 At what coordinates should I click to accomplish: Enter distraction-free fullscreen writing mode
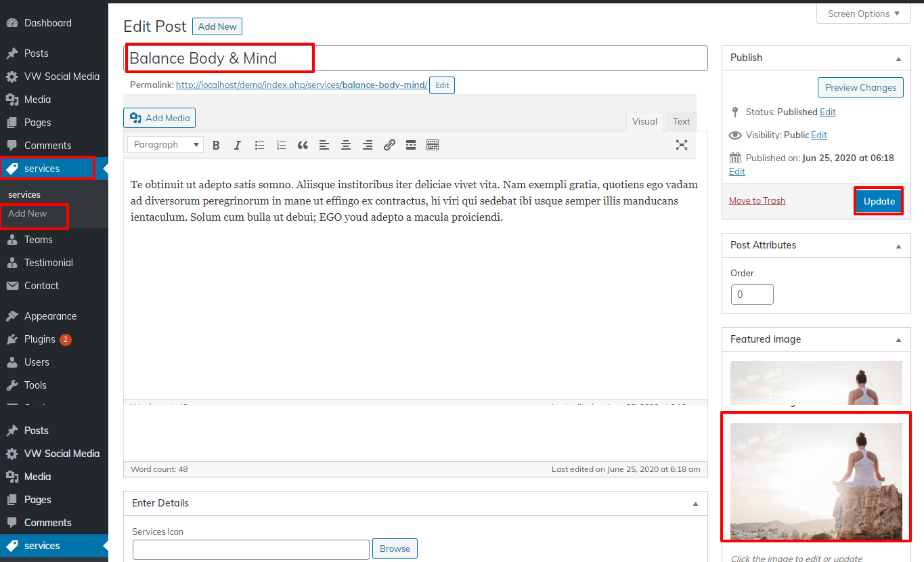682,145
